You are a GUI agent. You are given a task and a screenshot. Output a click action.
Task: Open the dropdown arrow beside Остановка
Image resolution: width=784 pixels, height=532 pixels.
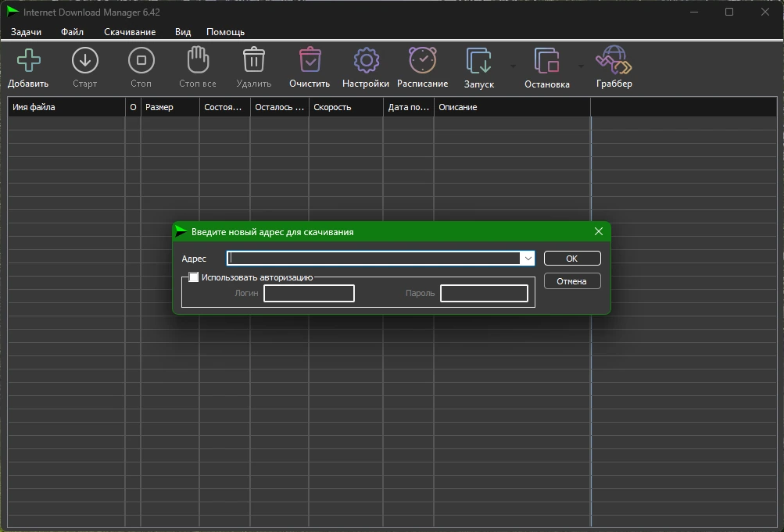click(x=581, y=66)
